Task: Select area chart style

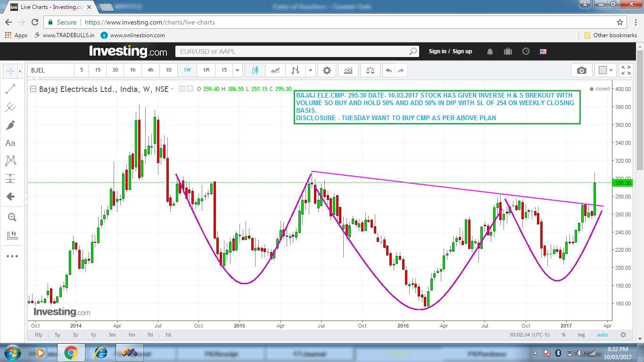Action: point(275,70)
